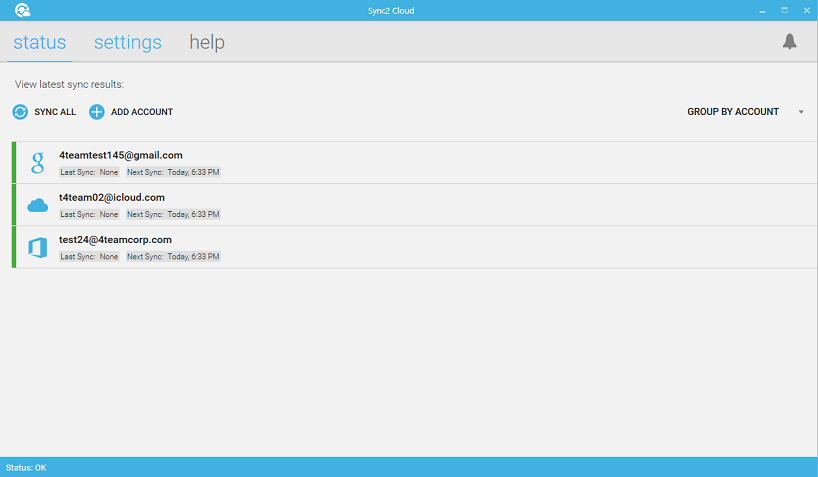Screen dimensions: 818x477
Task: Open notifications bell icon
Action: (789, 41)
